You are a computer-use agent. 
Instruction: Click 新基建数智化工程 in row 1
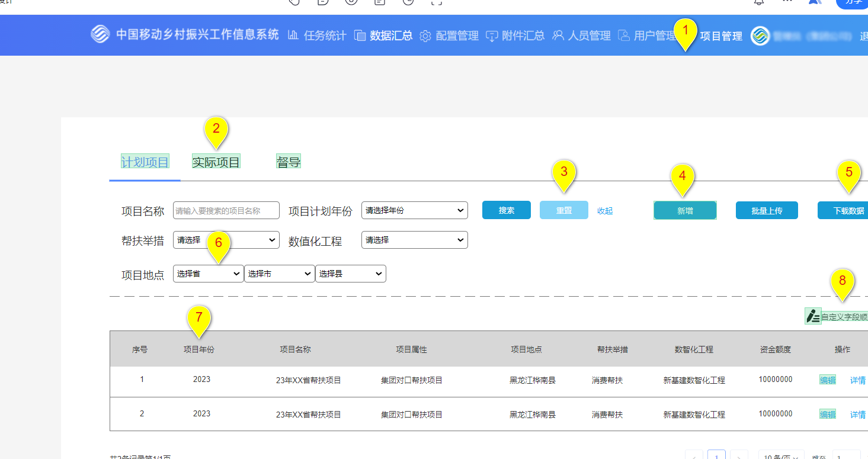pos(694,380)
